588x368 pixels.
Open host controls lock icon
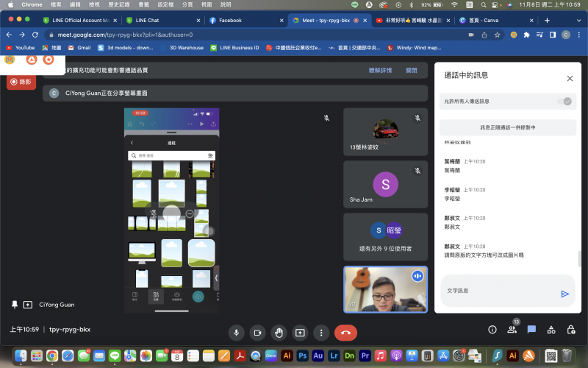pos(570,330)
